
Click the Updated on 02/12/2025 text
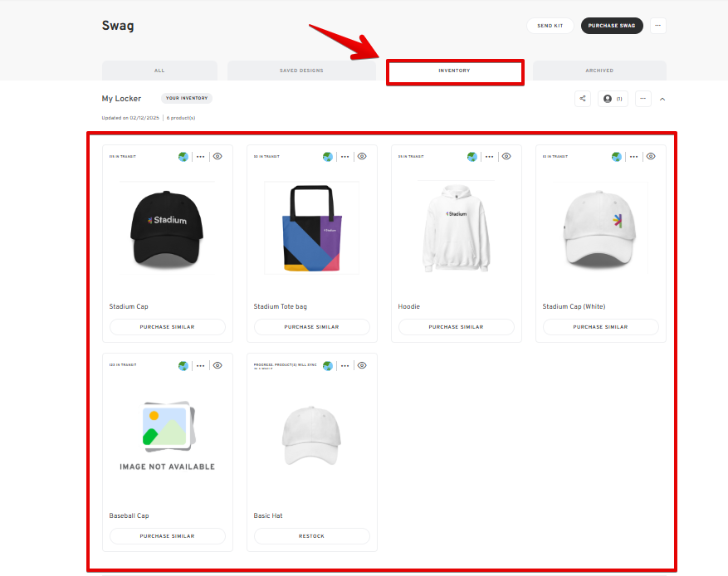click(130, 118)
